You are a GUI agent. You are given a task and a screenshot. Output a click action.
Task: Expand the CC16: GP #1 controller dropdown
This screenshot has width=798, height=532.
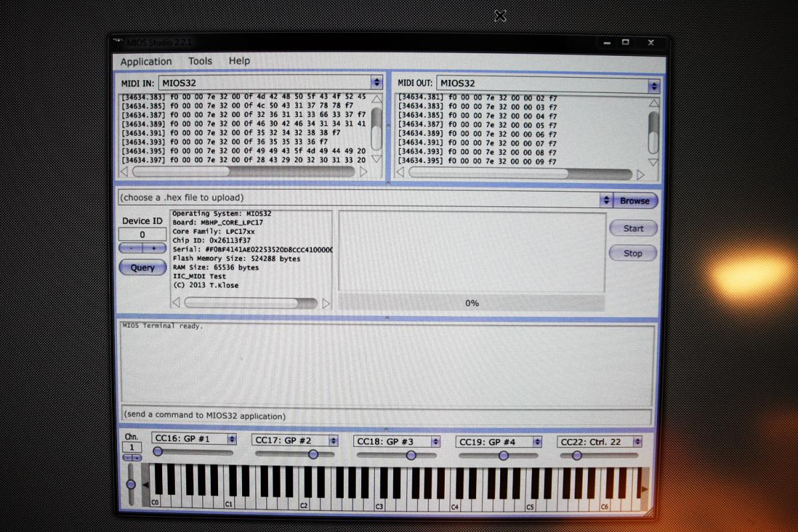click(x=231, y=439)
